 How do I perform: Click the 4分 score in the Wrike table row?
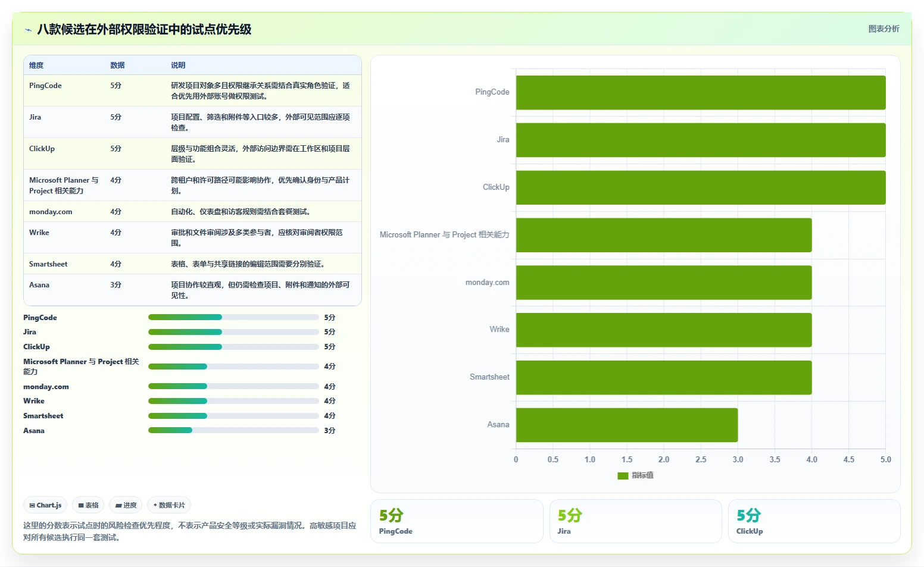pyautogui.click(x=115, y=233)
